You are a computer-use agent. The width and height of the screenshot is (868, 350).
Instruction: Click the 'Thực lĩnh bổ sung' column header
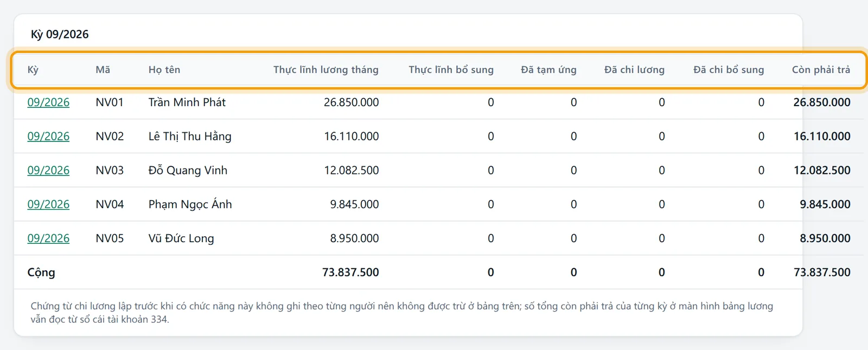[x=451, y=70]
